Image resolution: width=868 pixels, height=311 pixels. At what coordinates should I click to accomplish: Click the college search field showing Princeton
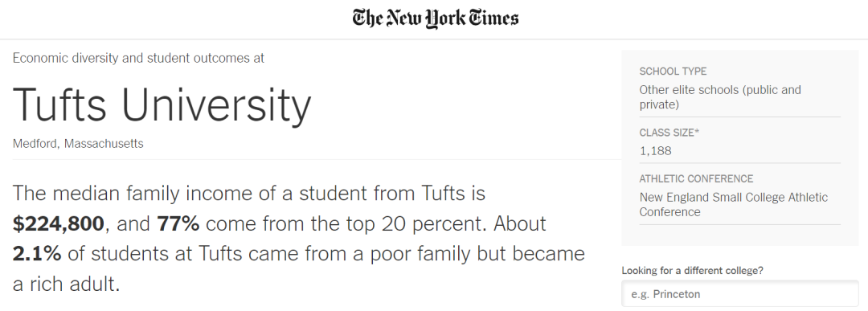pyautogui.click(x=739, y=294)
